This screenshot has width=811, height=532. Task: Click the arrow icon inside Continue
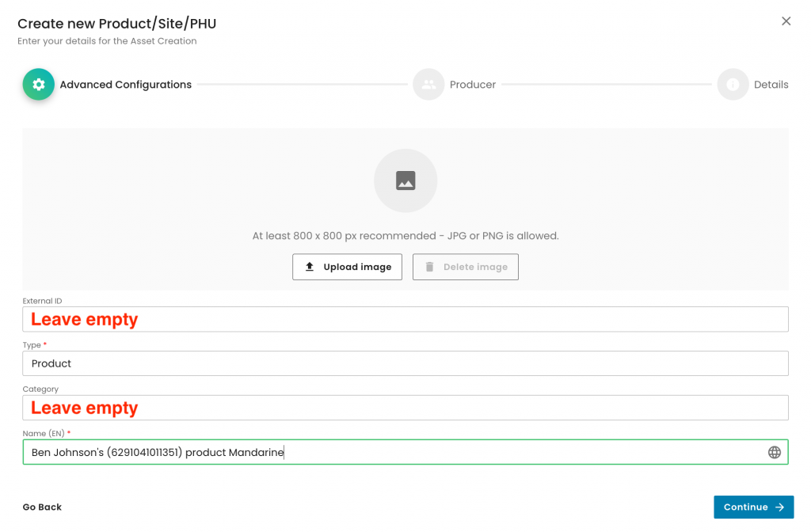tap(779, 507)
